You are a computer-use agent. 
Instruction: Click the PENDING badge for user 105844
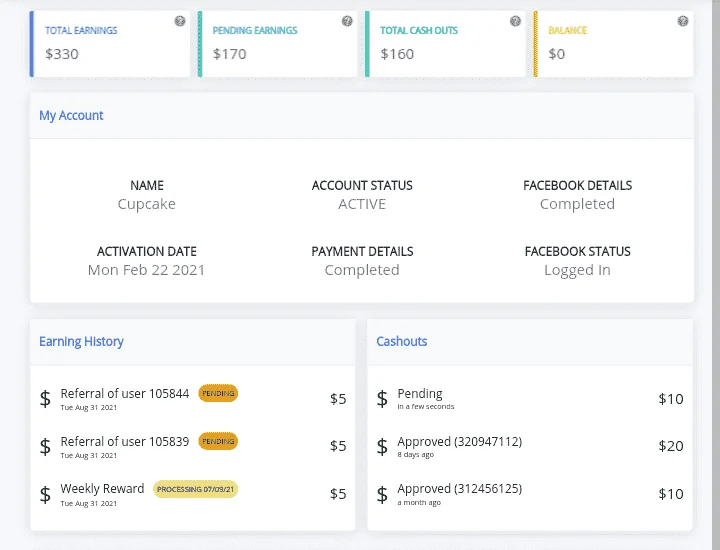tap(218, 393)
